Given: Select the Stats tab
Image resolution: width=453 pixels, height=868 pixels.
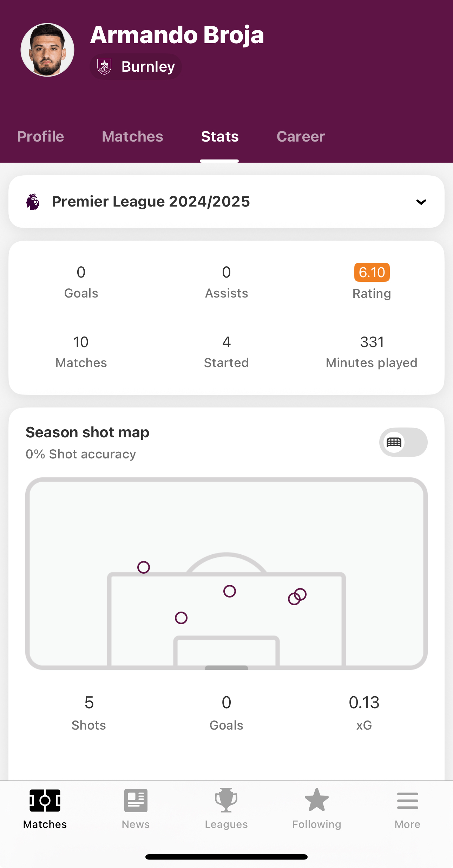Looking at the screenshot, I should coord(220,137).
